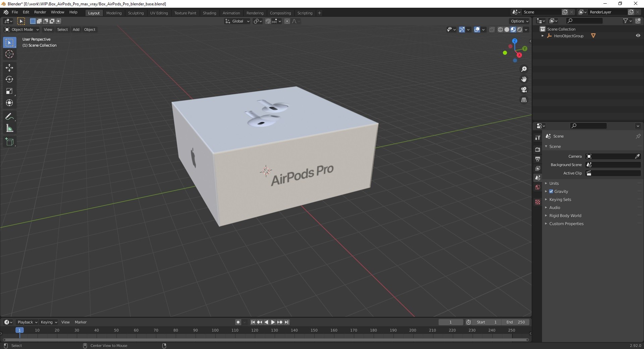The image size is (644, 349).
Task: Open the View Layer properties tab
Action: (538, 168)
